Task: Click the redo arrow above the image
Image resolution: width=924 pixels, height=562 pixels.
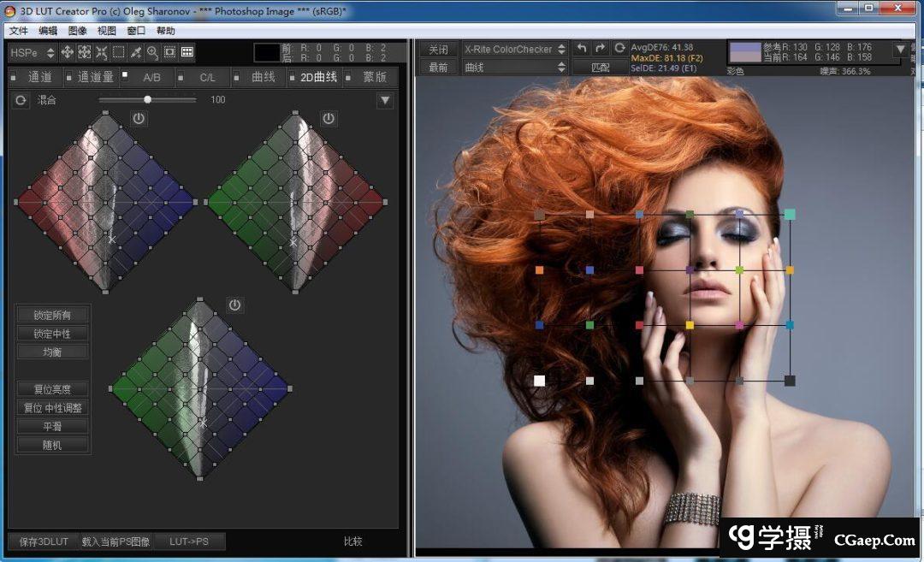Action: 601,49
